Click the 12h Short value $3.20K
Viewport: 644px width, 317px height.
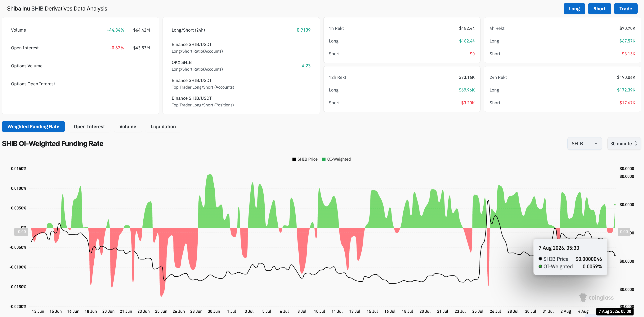(468, 103)
